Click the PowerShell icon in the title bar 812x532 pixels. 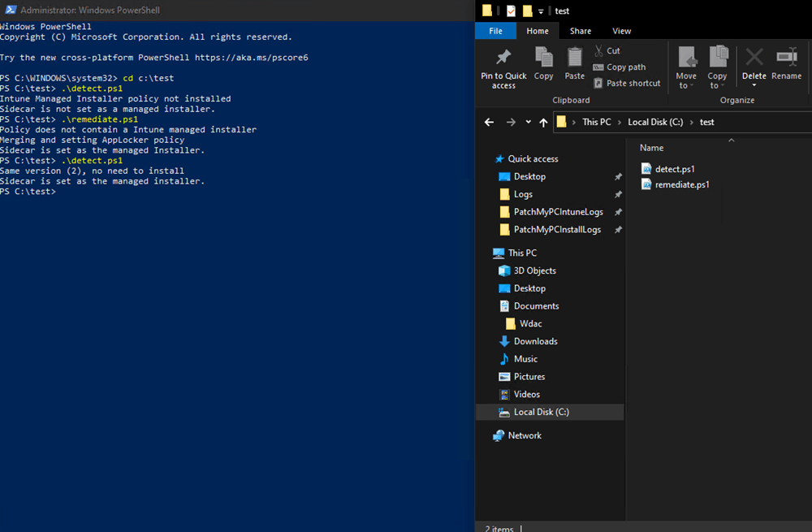click(11, 10)
